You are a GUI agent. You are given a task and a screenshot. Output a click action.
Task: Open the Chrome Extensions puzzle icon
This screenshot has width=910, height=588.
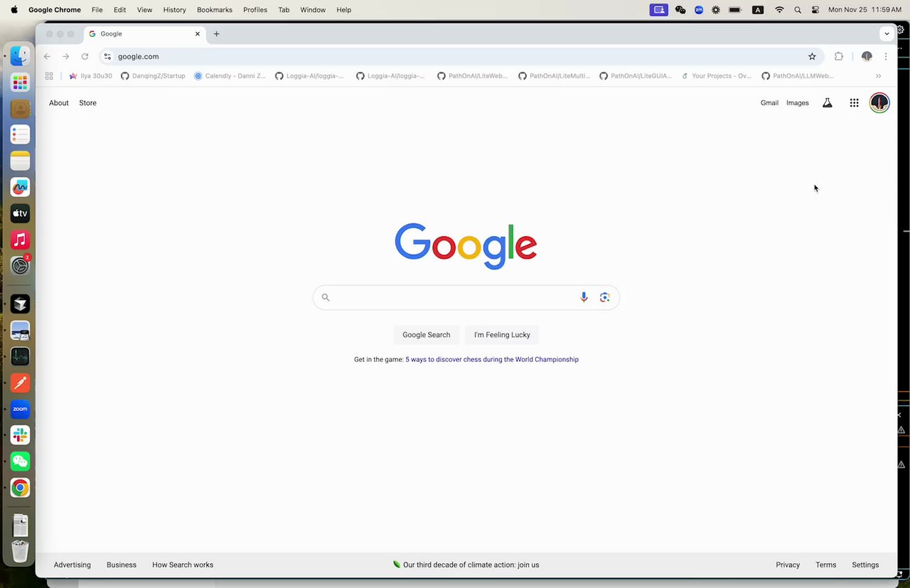[x=838, y=56]
